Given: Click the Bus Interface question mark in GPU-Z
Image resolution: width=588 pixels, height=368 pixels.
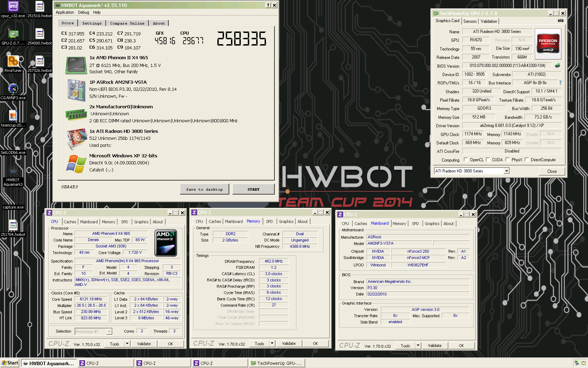Looking at the screenshot, I should (x=560, y=83).
